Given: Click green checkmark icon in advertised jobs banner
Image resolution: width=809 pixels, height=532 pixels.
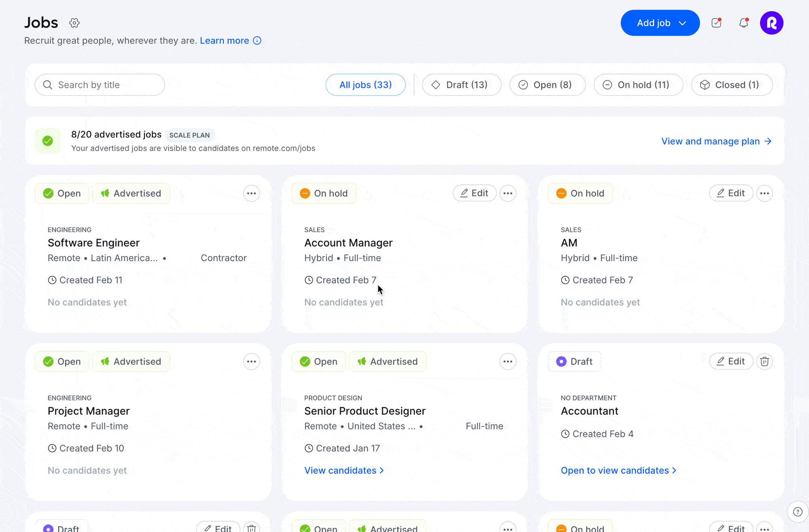Looking at the screenshot, I should coord(48,141).
